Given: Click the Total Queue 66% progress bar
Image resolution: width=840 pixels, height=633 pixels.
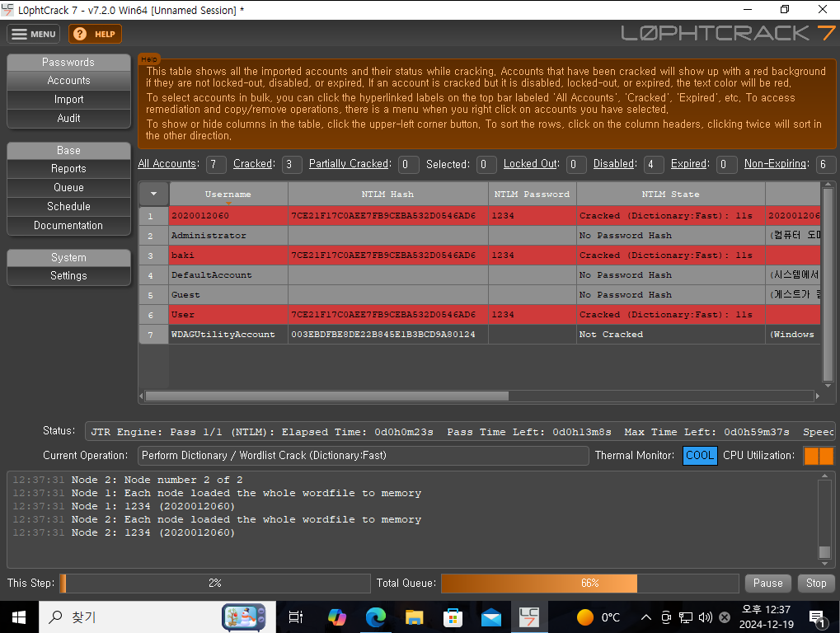Looking at the screenshot, I should tap(589, 584).
